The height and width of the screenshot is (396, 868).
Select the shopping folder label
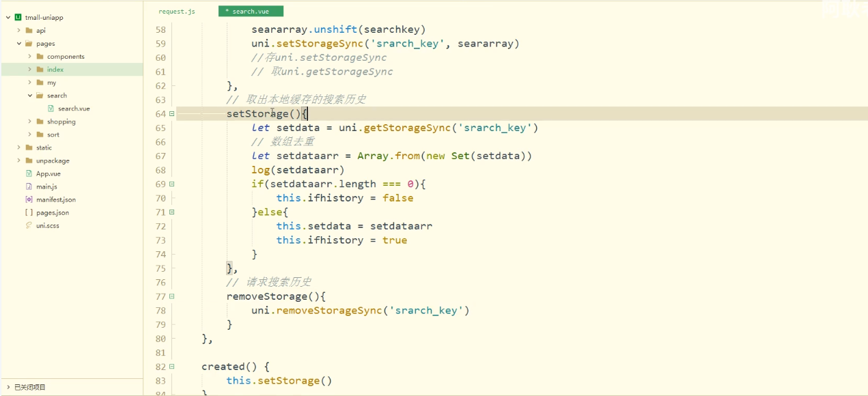point(61,122)
